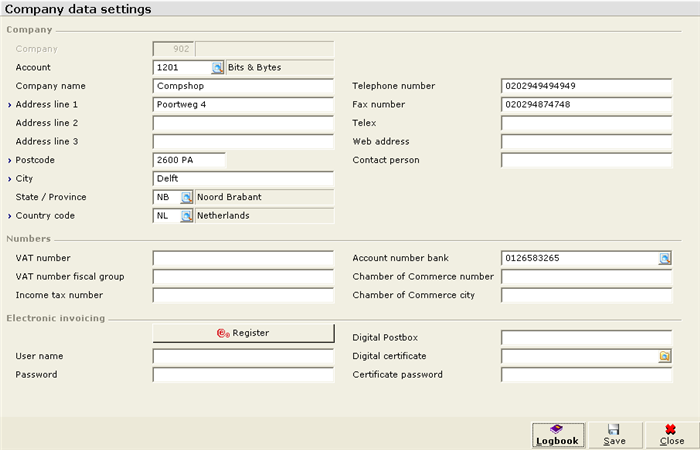Image resolution: width=700 pixels, height=450 pixels.
Task: Select the Company name field
Action: pyautogui.click(x=243, y=86)
